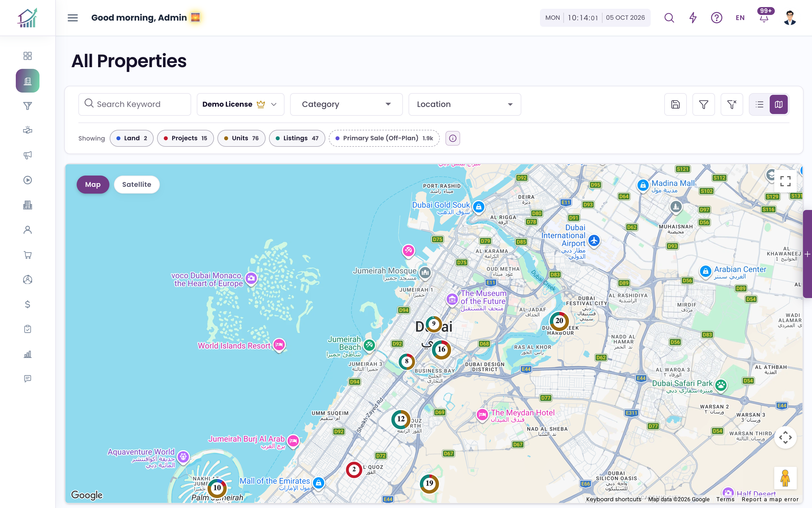Open the hamburger menu
The image size is (812, 508).
click(72, 18)
